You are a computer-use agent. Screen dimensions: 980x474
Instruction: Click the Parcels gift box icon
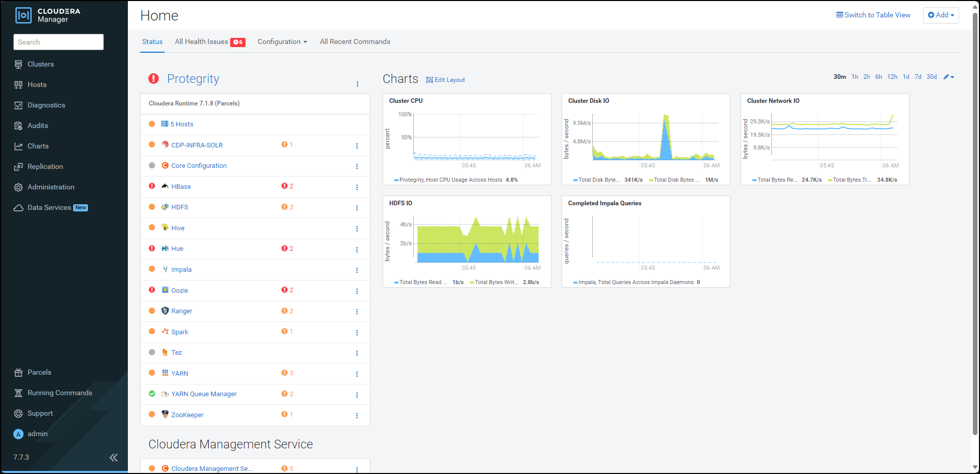click(x=18, y=373)
